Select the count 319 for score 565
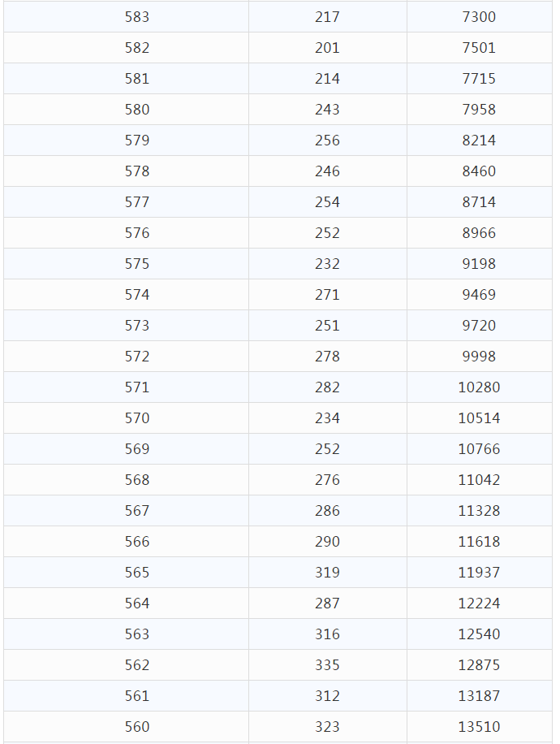The width and height of the screenshot is (560, 744). [x=327, y=573]
